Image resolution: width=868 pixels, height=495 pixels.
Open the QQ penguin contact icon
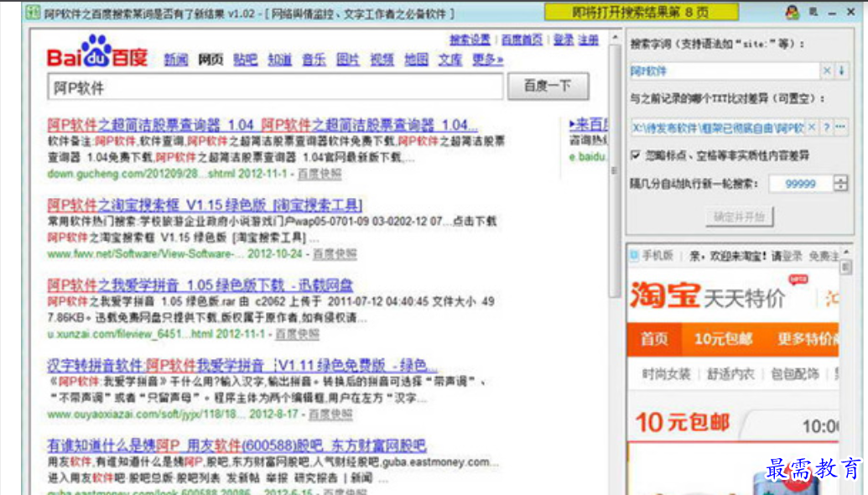[793, 13]
